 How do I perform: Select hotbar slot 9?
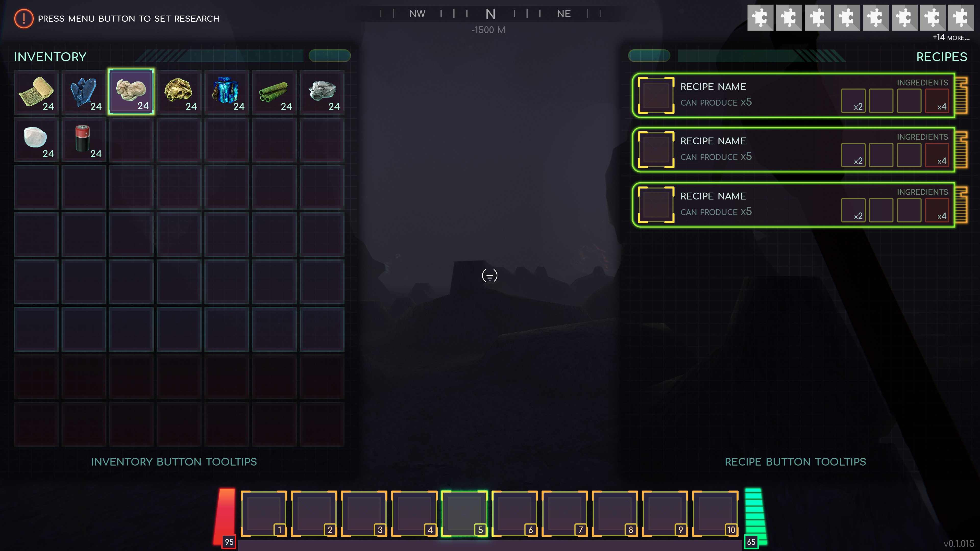click(x=665, y=514)
